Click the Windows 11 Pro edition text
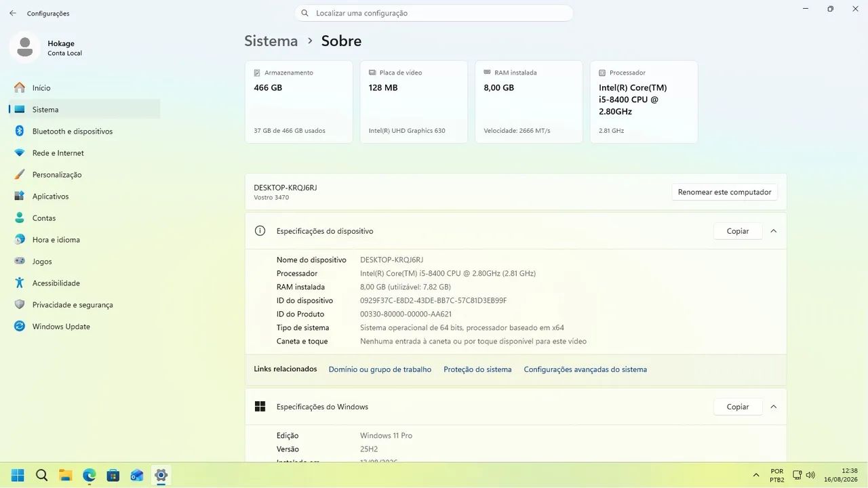This screenshot has height=488, width=868. click(386, 435)
